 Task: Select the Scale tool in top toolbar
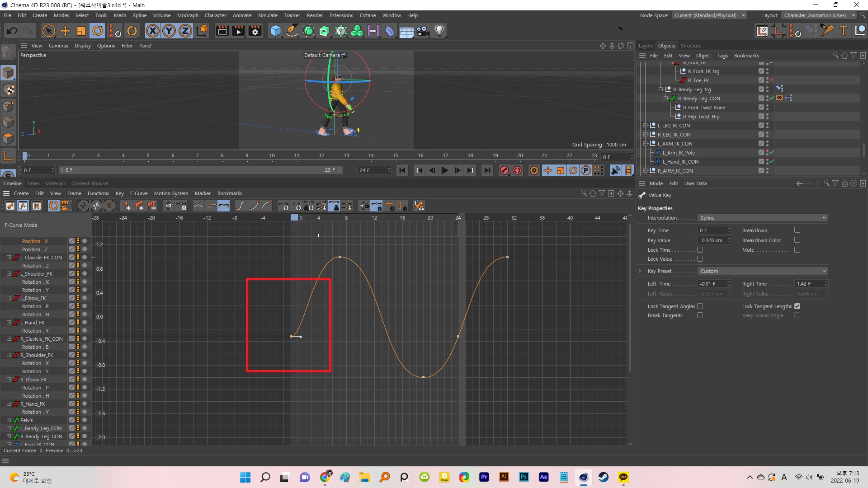pos(81,31)
